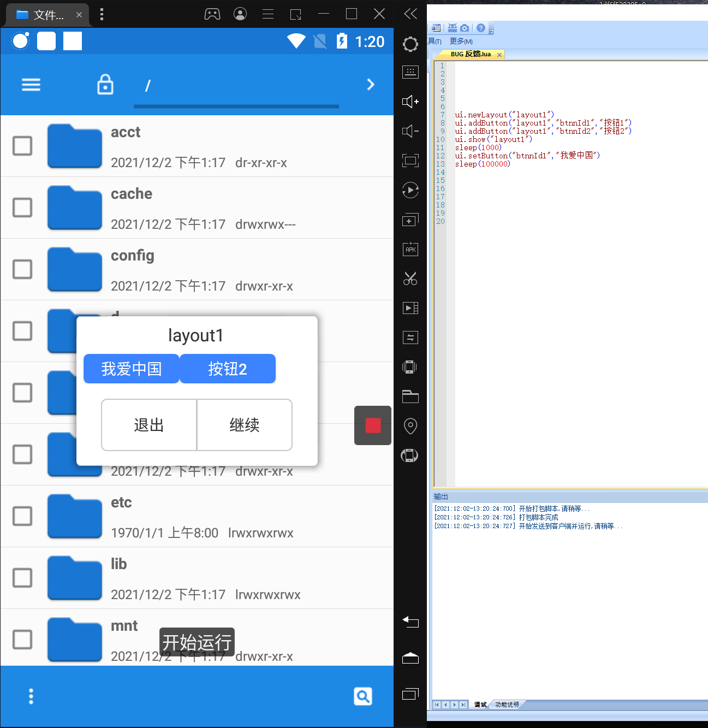Click the first-tab navigation arrow in output panel

pos(437,705)
